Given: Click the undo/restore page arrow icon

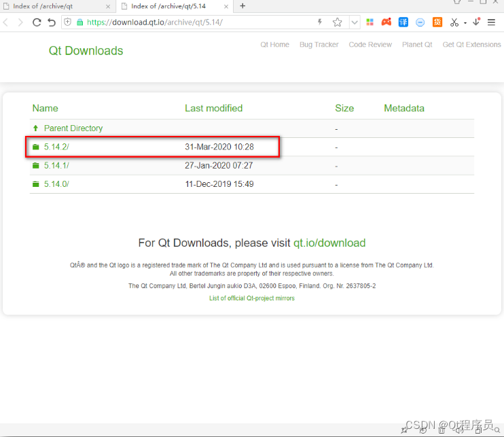Looking at the screenshot, I should tap(52, 22).
